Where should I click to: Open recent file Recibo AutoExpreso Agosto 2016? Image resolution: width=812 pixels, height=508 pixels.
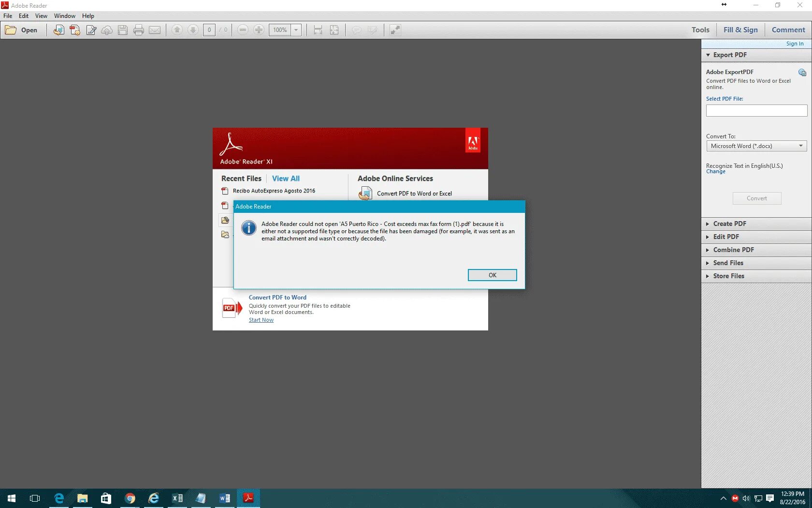(x=274, y=191)
